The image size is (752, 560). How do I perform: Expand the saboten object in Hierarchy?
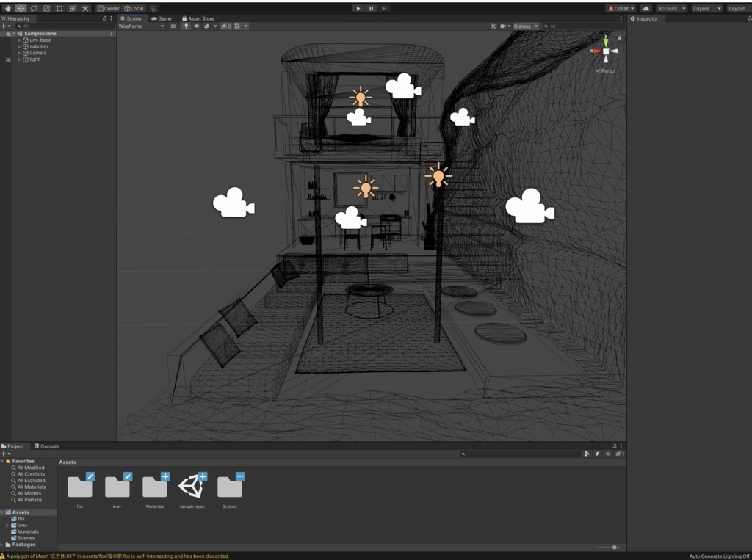click(x=19, y=46)
